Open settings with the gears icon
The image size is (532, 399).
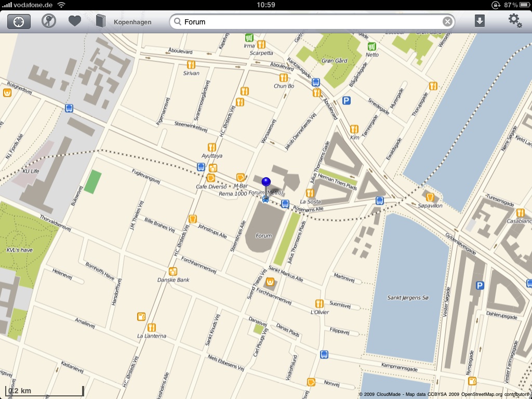click(514, 21)
